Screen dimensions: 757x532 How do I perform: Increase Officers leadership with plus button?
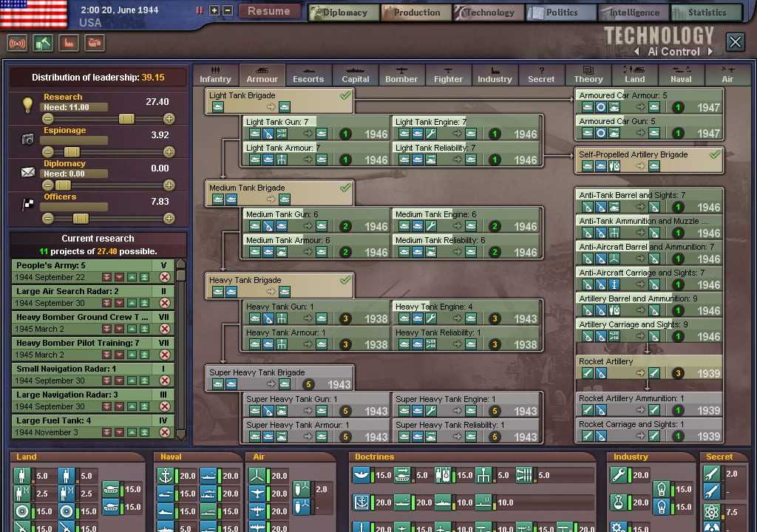[x=169, y=219]
